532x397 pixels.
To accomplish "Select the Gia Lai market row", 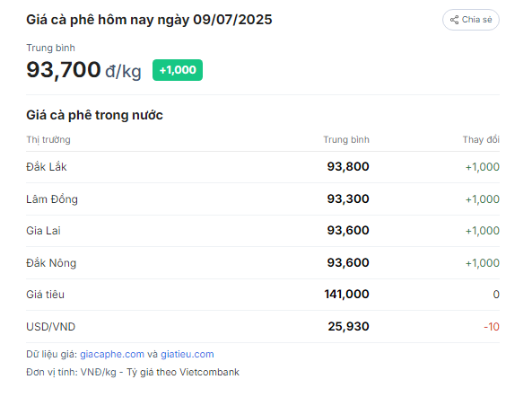I will [x=263, y=231].
